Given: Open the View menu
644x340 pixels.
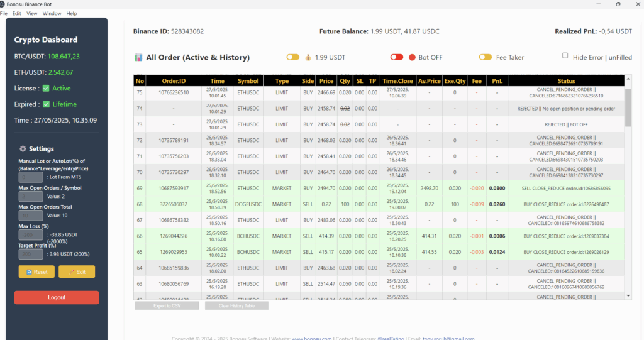Looking at the screenshot, I should tap(31, 14).
